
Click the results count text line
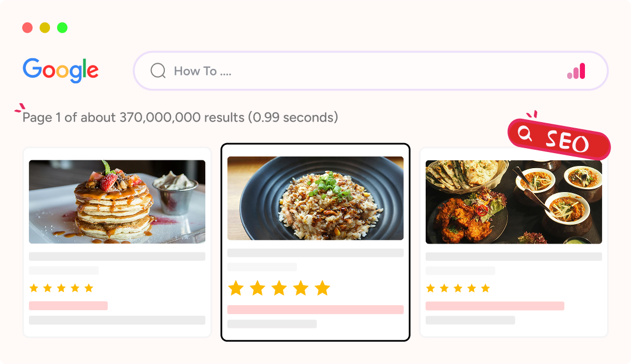point(180,118)
